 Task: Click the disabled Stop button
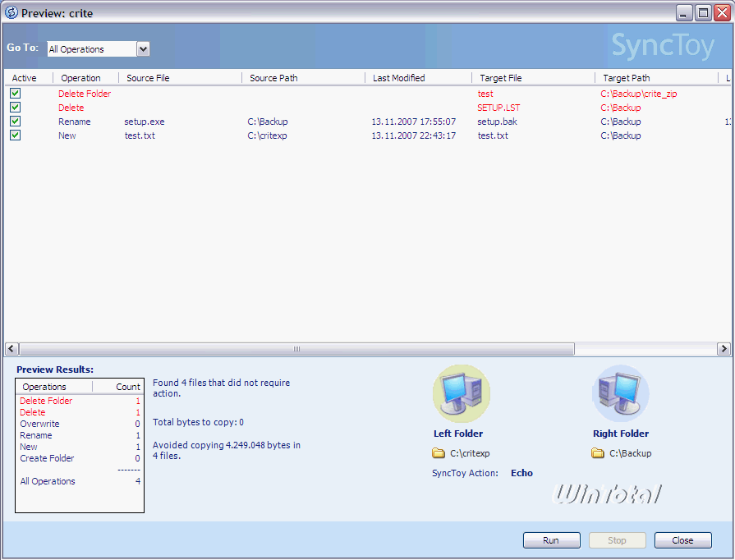617,540
